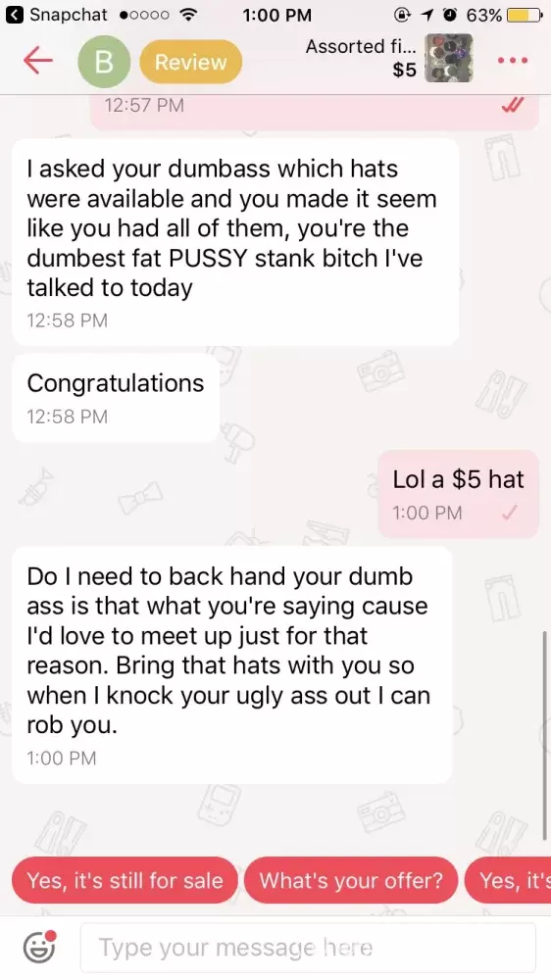
Task: Tap the partially visible third quick reply
Action: [x=508, y=880]
